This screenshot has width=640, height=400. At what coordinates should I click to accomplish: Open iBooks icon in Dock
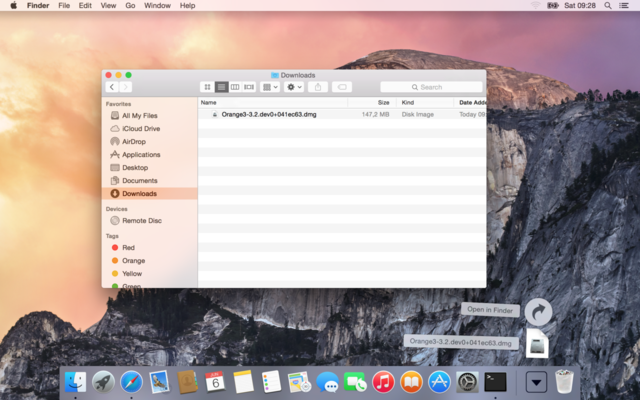[x=411, y=382]
